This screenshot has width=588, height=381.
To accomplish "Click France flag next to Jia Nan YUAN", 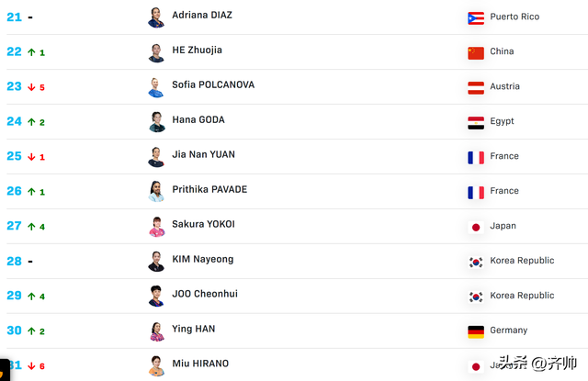I will click(476, 157).
